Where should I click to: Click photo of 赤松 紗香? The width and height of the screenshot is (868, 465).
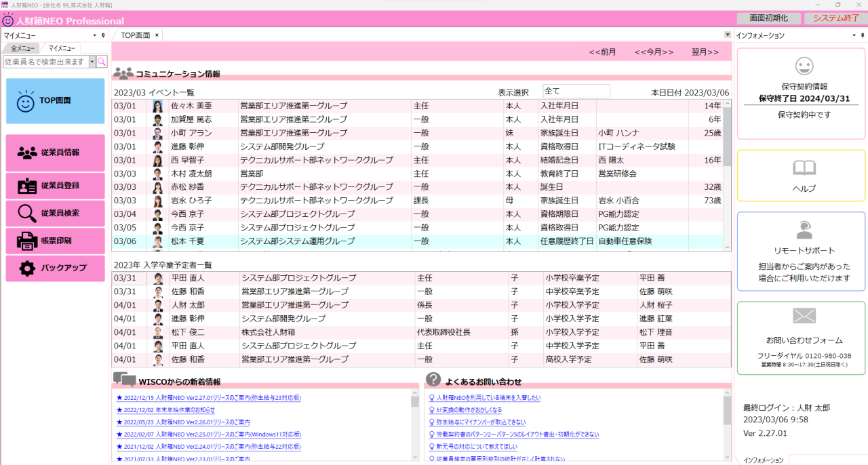pyautogui.click(x=158, y=188)
